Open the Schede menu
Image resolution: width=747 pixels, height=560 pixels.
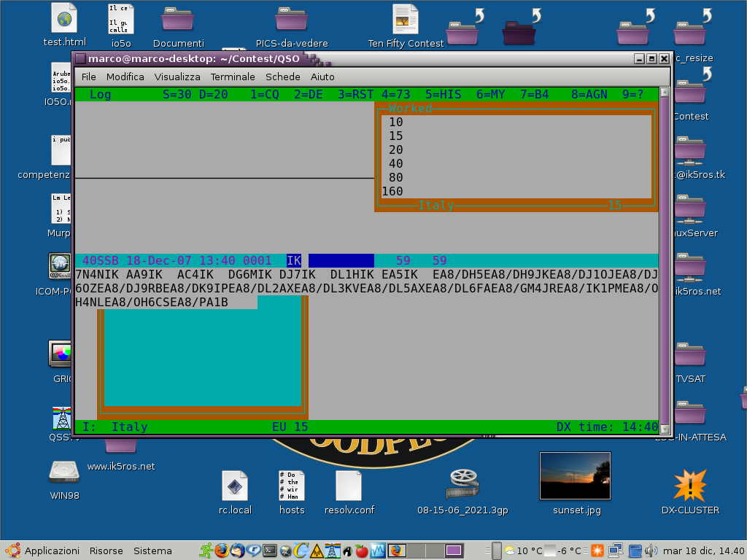coord(282,77)
